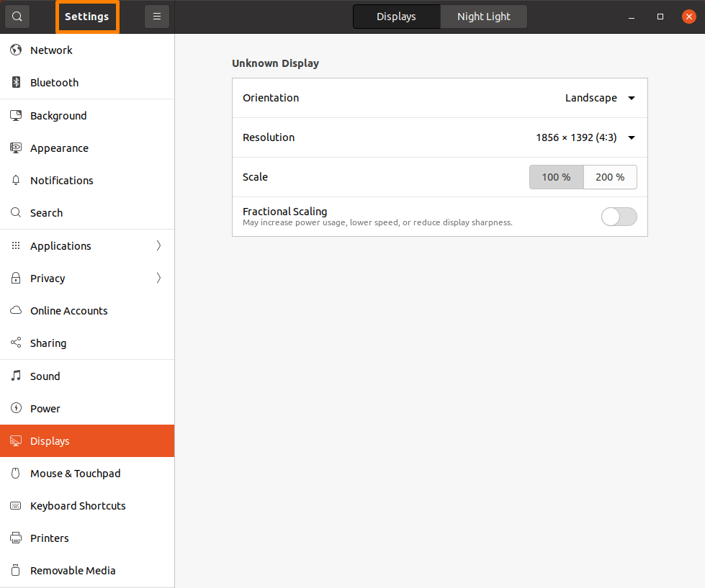The height and width of the screenshot is (588, 705).
Task: Click the Network globe icon
Action: [15, 50]
